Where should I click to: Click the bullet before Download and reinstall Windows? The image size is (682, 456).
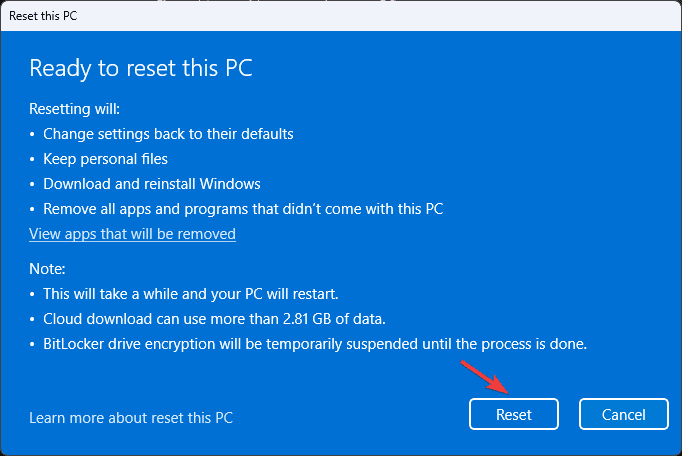click(33, 184)
